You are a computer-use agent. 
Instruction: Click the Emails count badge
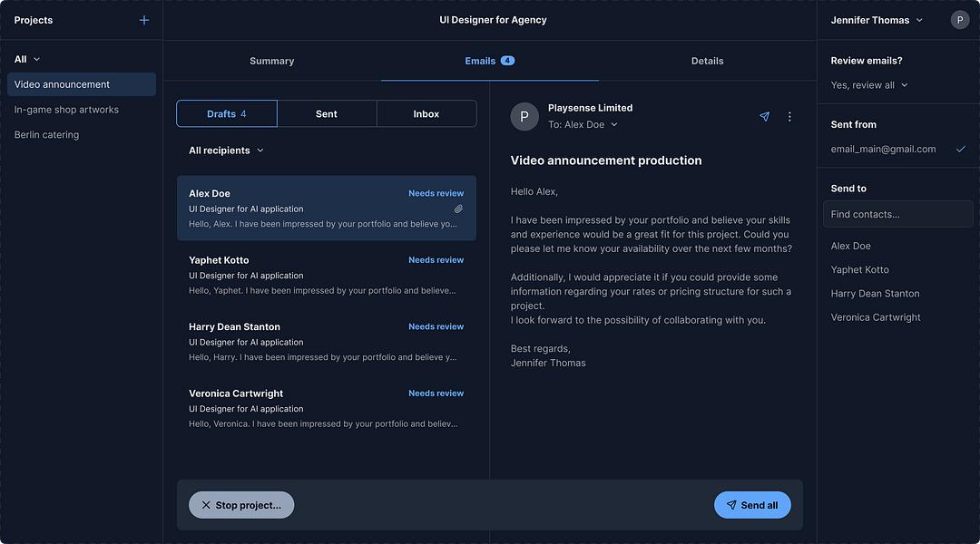(507, 61)
